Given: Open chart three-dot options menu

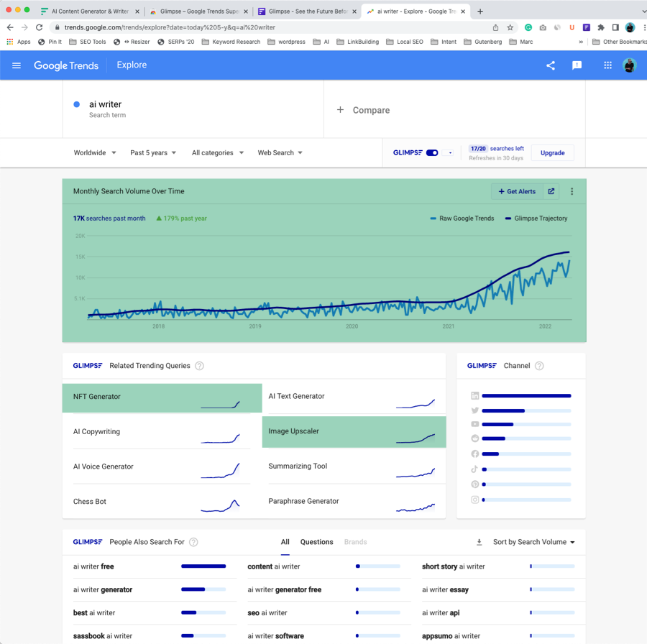Looking at the screenshot, I should click(572, 191).
